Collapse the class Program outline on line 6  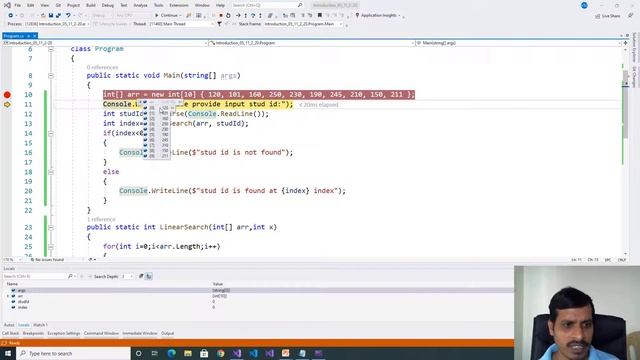point(51,49)
